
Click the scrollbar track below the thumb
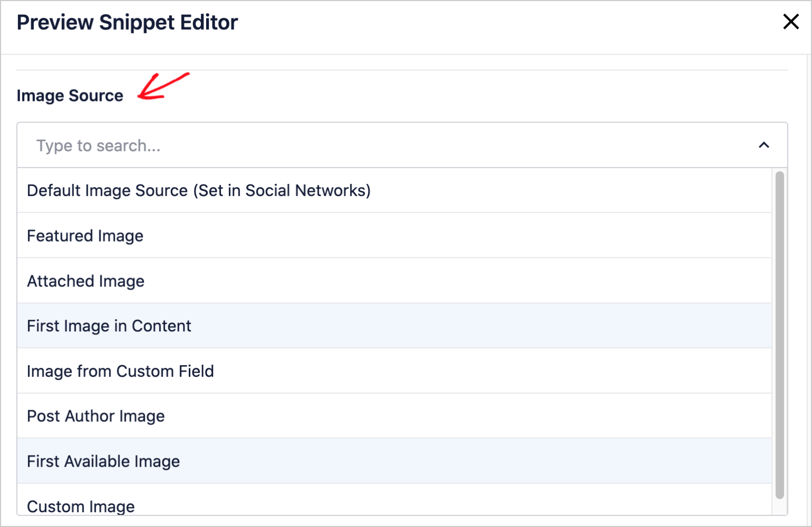[x=779, y=507]
